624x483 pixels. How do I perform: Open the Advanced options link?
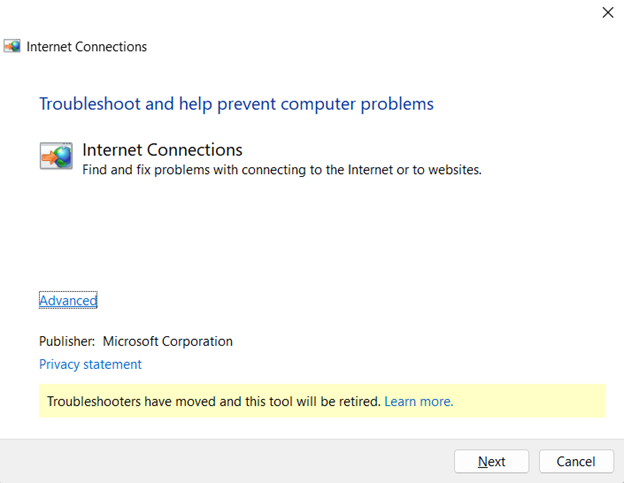pyautogui.click(x=68, y=300)
